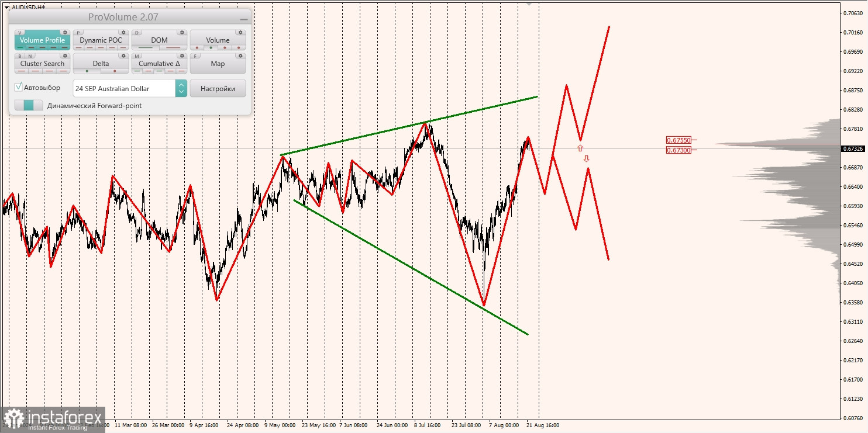Select the green-line mode under DOM
The width and height of the screenshot is (868, 433).
click(x=146, y=47)
